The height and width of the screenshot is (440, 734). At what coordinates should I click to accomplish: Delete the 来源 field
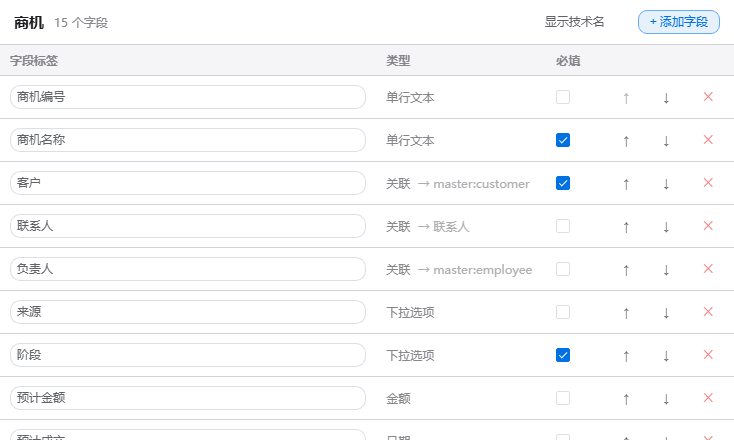pos(708,312)
